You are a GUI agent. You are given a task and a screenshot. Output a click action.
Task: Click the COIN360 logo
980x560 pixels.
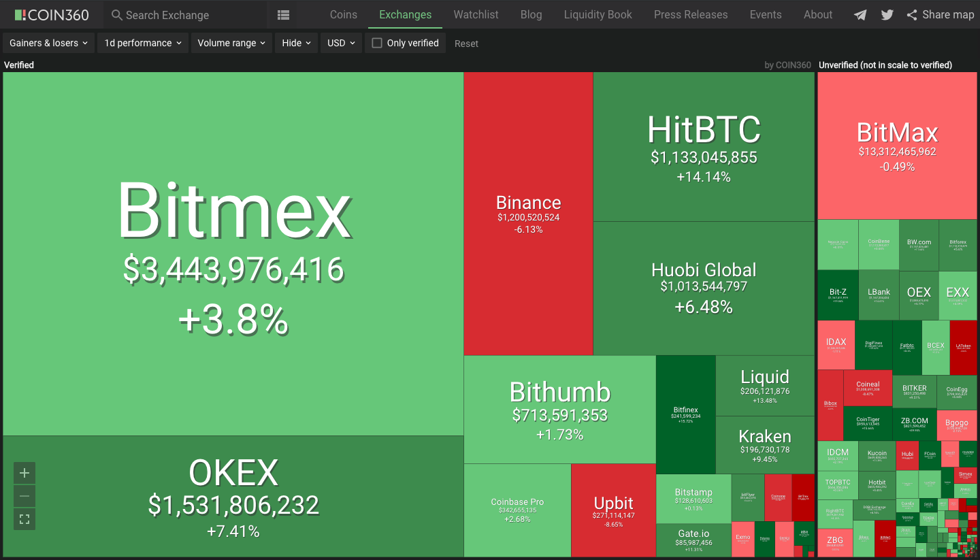pyautogui.click(x=52, y=14)
